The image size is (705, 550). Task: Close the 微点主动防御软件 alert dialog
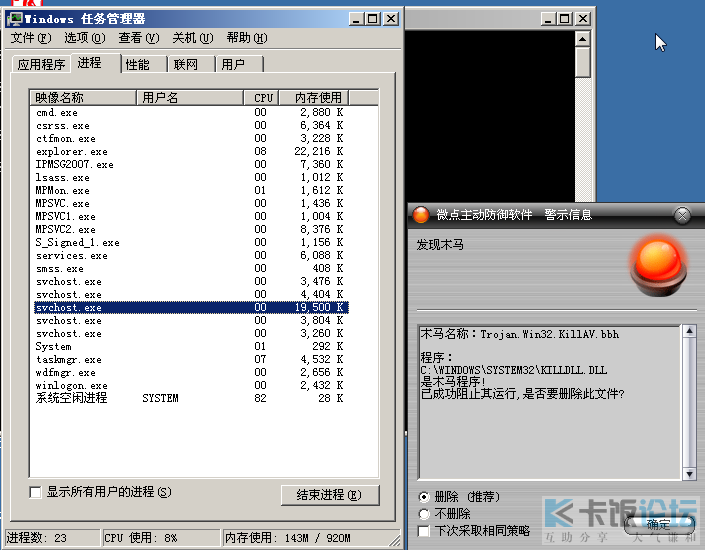pos(682,215)
